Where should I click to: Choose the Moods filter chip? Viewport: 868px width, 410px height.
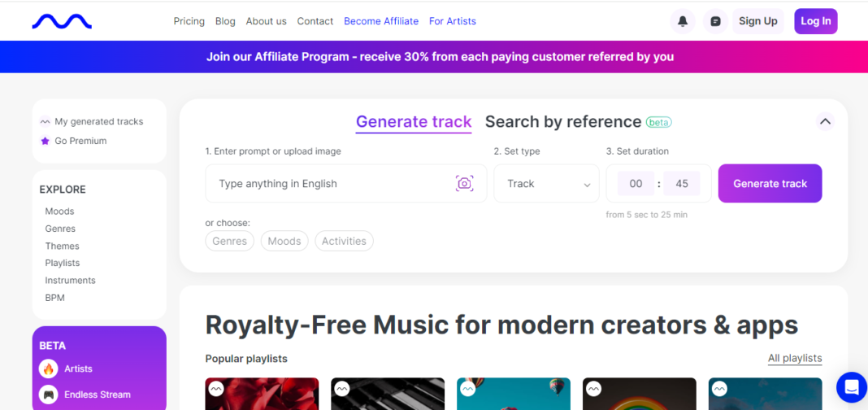pyautogui.click(x=284, y=241)
